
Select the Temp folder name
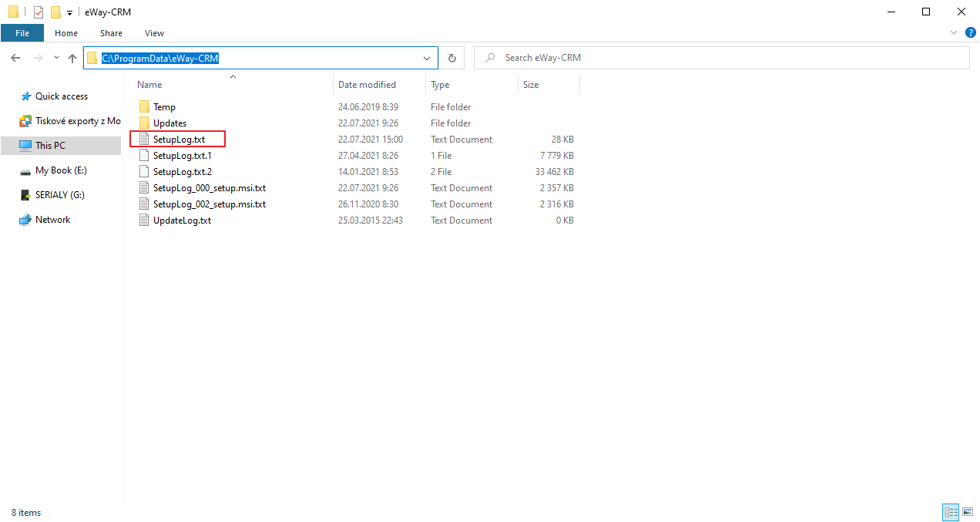click(164, 107)
